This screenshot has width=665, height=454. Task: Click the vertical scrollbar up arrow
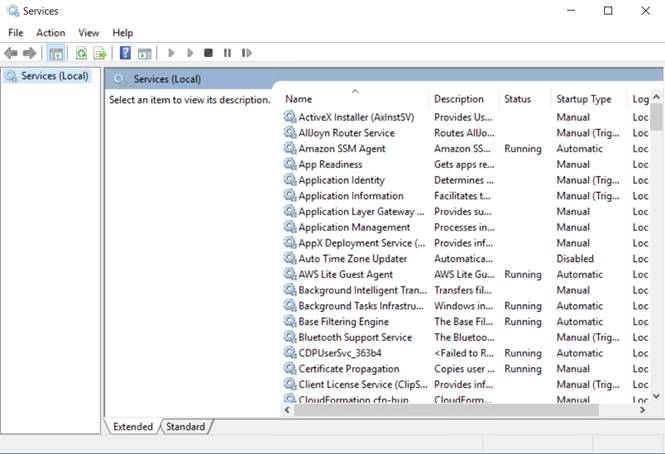tap(657, 97)
